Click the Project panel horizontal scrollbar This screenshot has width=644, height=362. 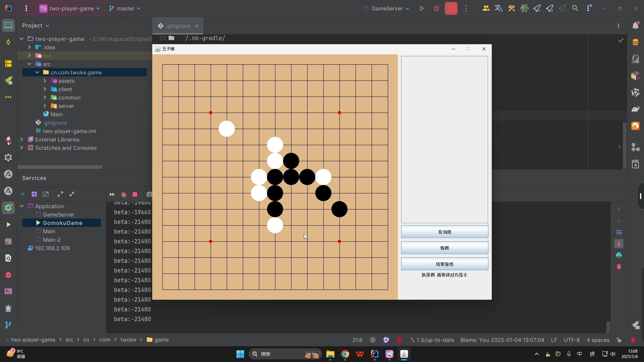(60, 167)
